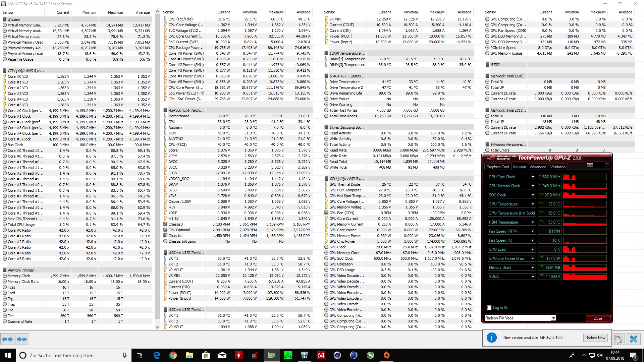The width and height of the screenshot is (644, 362).
Task: Click the scroll-down arrow of first sensor panel
Action: (157, 327)
